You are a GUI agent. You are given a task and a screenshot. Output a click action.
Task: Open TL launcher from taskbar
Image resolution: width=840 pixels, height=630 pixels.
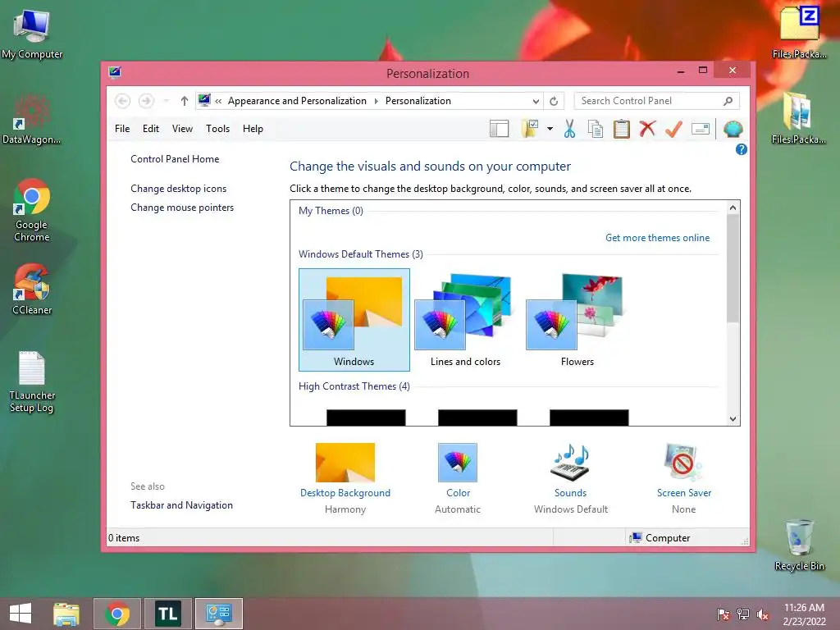pos(167,614)
